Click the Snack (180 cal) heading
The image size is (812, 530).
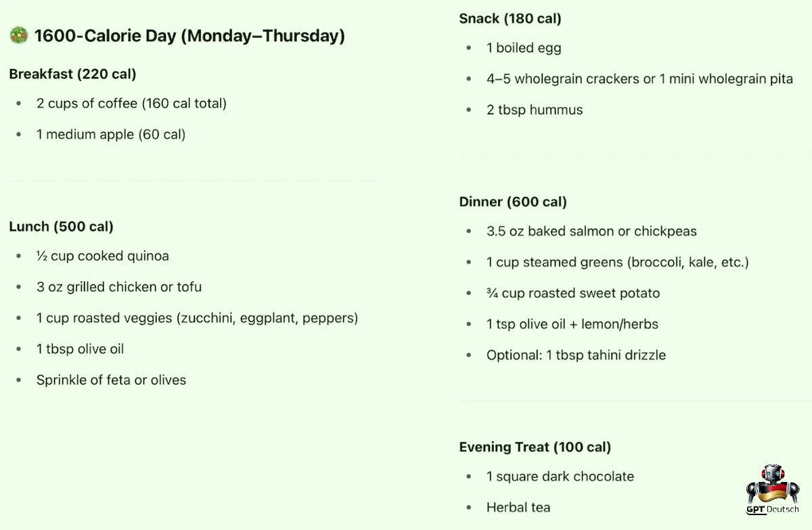(510, 18)
